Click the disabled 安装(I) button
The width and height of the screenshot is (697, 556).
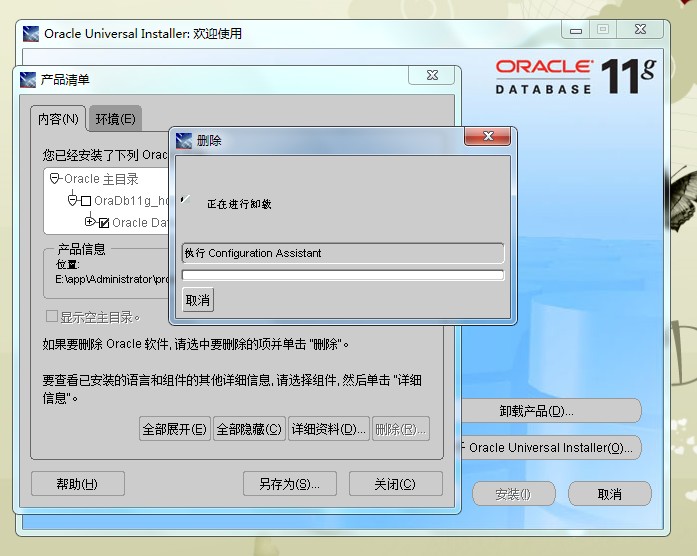513,494
